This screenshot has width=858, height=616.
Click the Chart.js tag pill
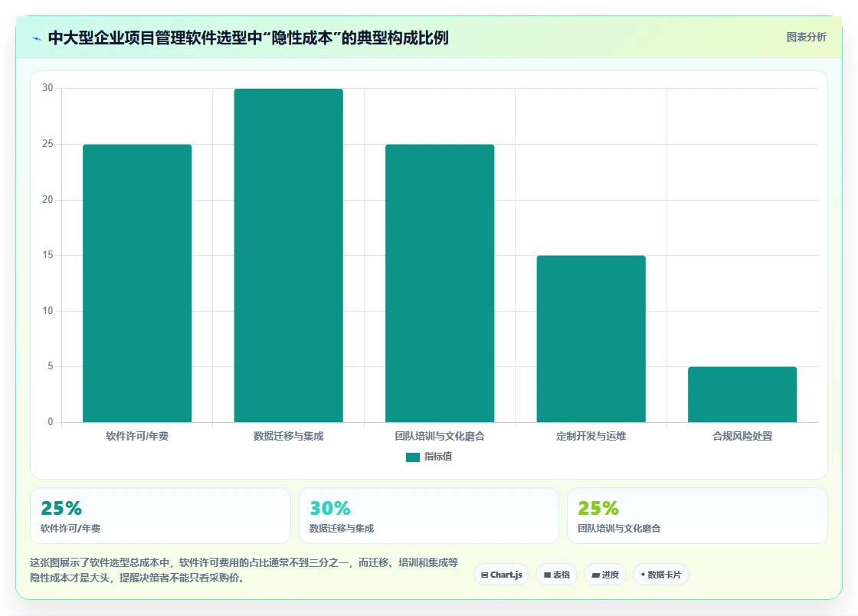501,575
